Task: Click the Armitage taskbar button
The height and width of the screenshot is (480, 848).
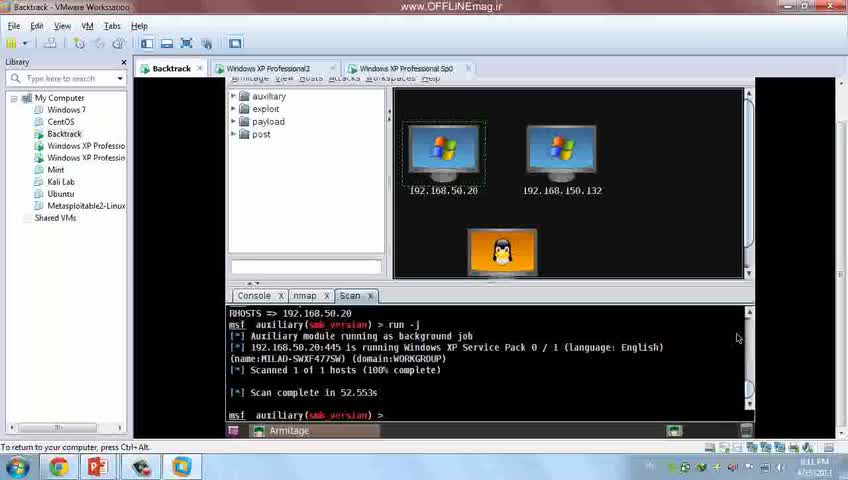Action: point(315,431)
